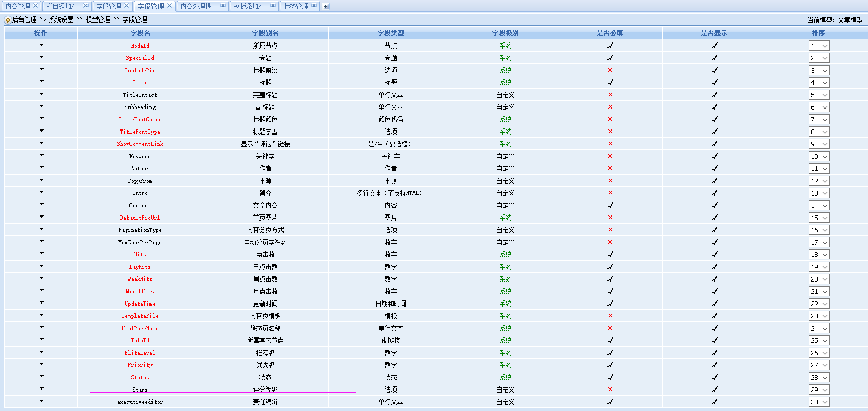The height and width of the screenshot is (411, 868).
Task: Click the 排序 column header
Action: pos(818,33)
